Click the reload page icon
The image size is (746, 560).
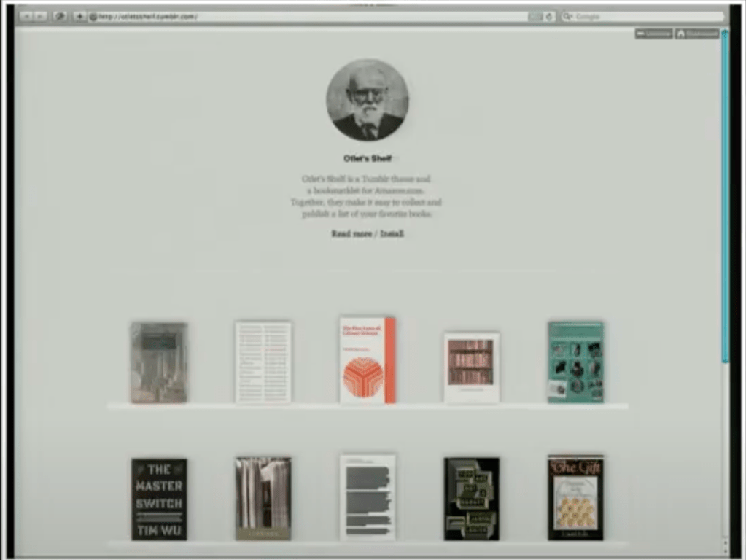(549, 16)
